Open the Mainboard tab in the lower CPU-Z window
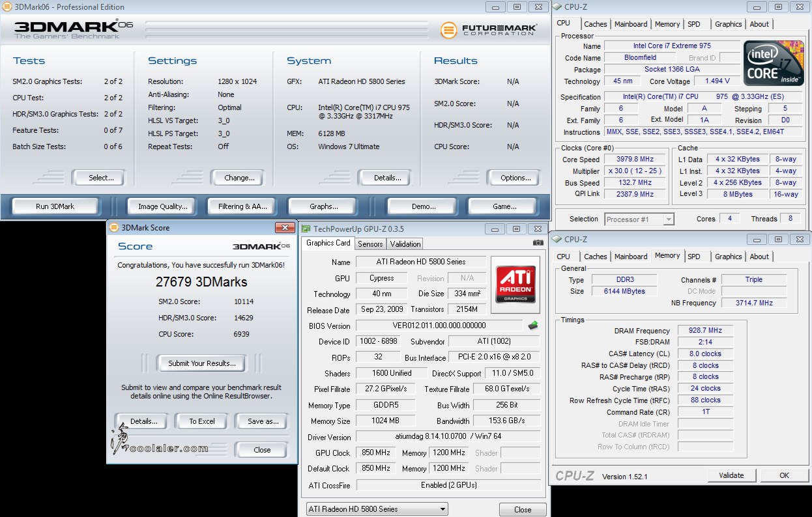 [x=631, y=257]
